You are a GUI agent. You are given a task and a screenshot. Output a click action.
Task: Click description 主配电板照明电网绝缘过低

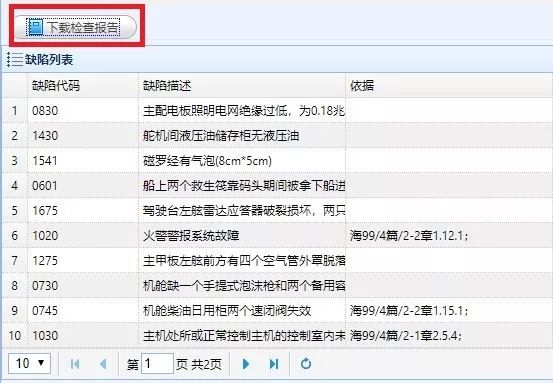(244, 111)
